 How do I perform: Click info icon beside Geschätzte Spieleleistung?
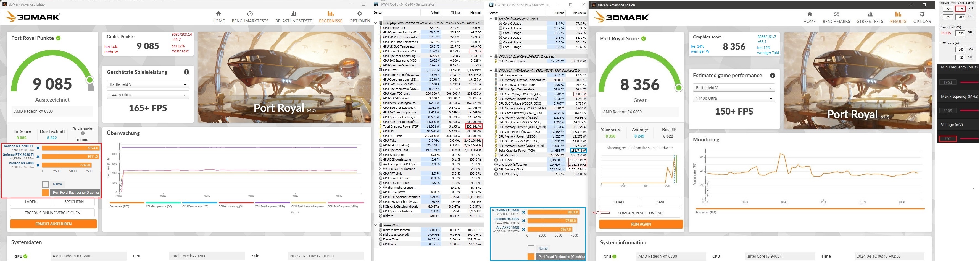[186, 72]
